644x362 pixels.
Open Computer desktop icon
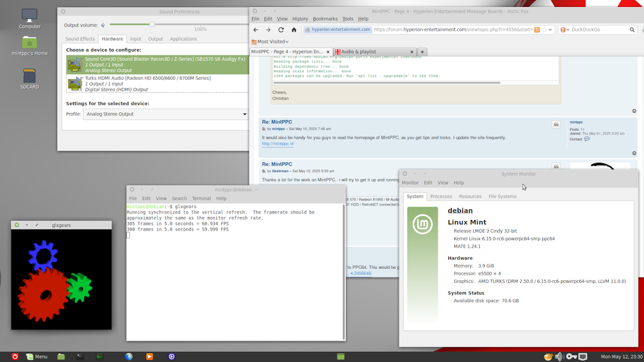pos(30,19)
